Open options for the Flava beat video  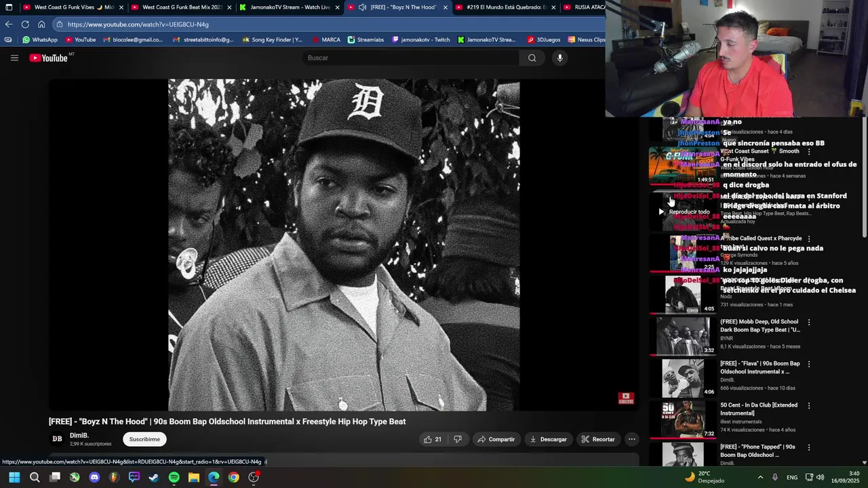click(808, 364)
